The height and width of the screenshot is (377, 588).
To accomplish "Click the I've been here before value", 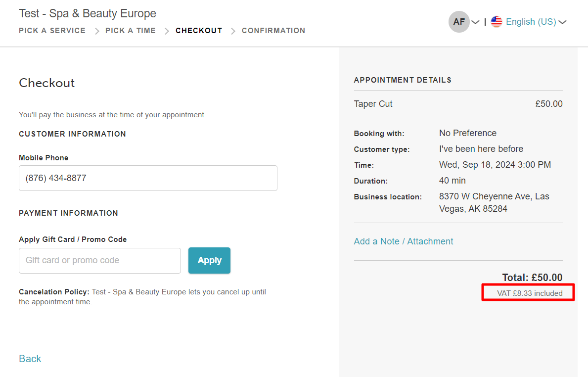I will [481, 149].
